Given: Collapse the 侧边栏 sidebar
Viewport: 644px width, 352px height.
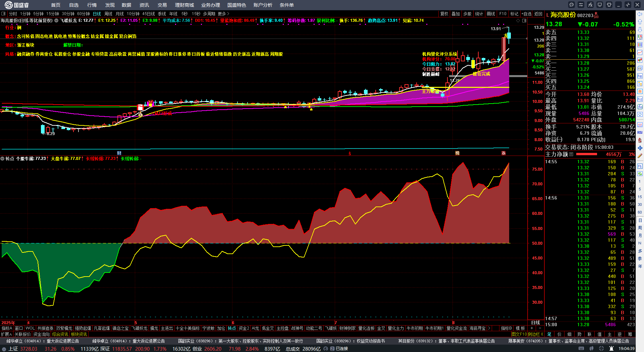Looking at the screenshot, I should point(536,334).
